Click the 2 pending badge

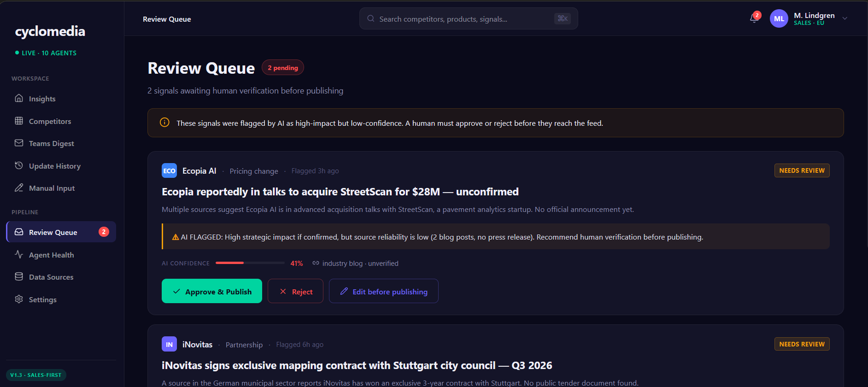tap(283, 68)
